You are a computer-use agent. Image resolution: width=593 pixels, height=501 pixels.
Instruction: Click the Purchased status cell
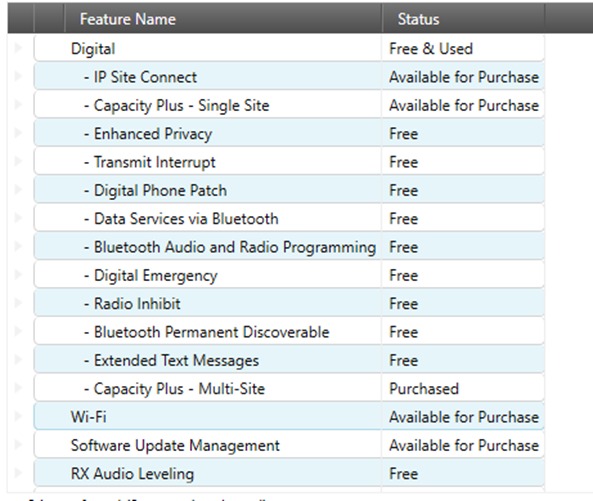463,389
